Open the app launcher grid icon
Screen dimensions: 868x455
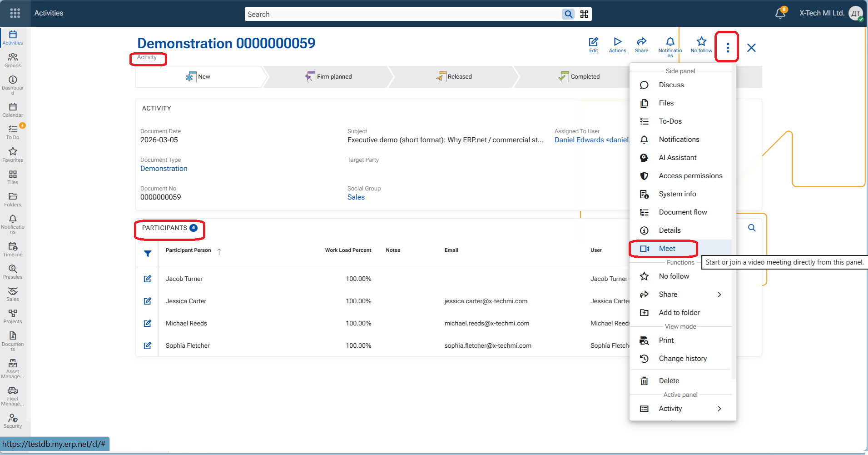click(15, 13)
